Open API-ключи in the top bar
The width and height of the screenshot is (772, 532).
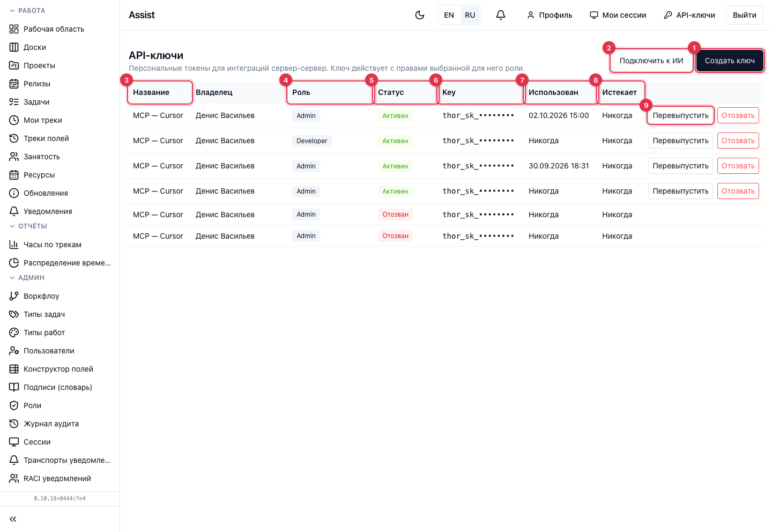(x=689, y=15)
